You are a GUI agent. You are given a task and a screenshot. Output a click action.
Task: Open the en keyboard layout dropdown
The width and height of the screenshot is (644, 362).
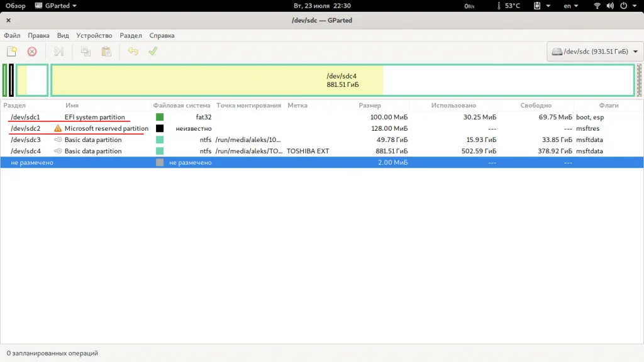(x=571, y=6)
